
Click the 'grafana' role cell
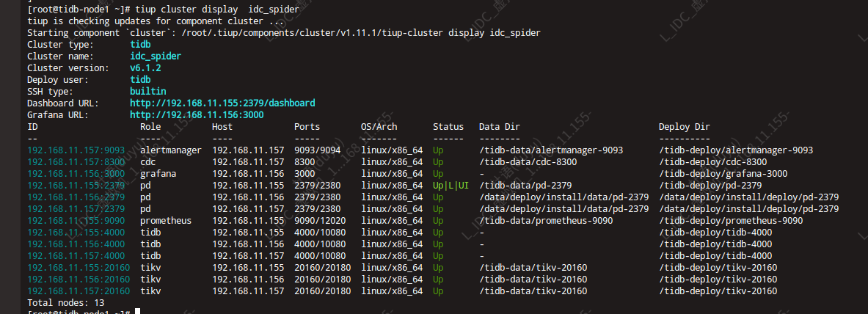[158, 173]
